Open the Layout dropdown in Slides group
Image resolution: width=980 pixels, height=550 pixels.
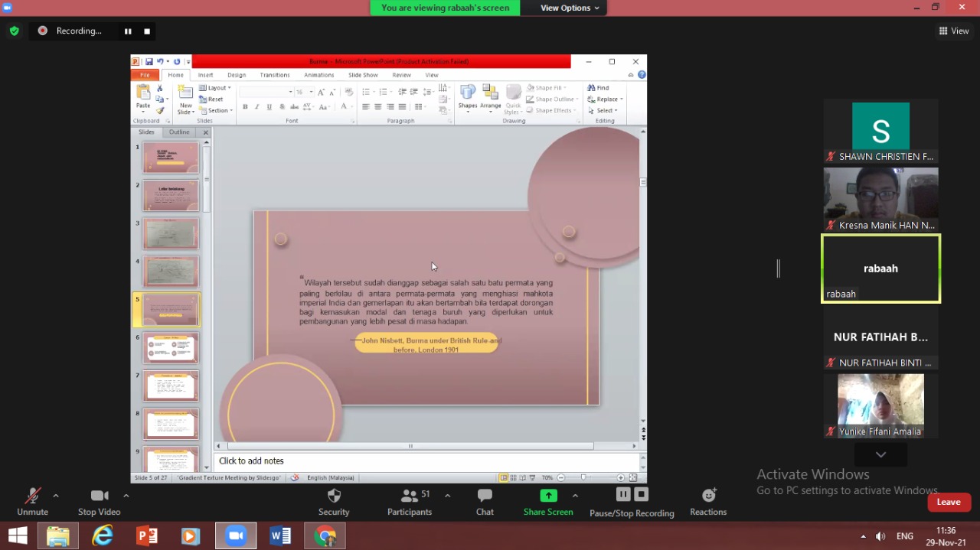pos(214,88)
